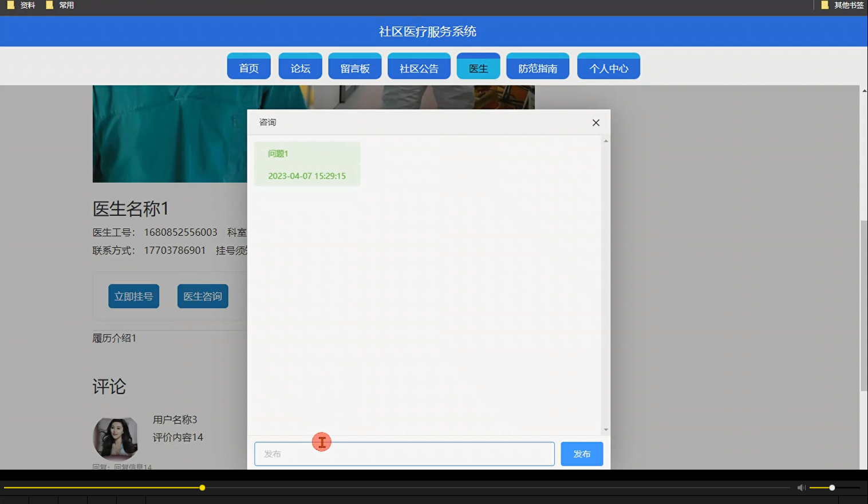Open the 其他书签 bookmark folder

click(x=843, y=5)
